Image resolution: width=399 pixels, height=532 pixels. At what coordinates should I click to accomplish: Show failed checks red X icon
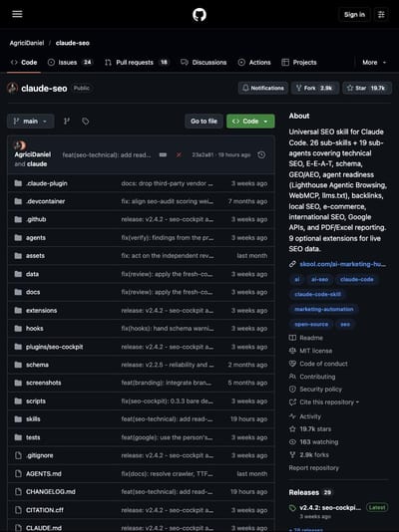click(x=179, y=155)
